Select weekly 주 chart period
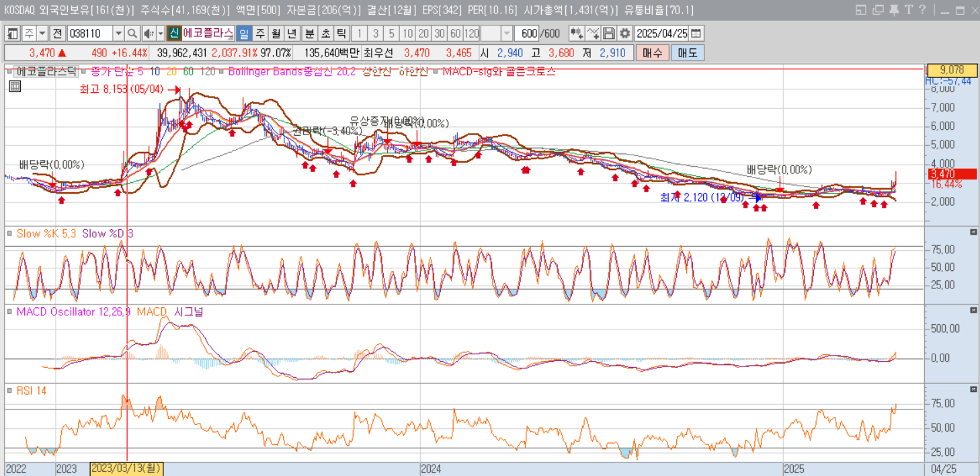The image size is (980, 476). click(260, 34)
